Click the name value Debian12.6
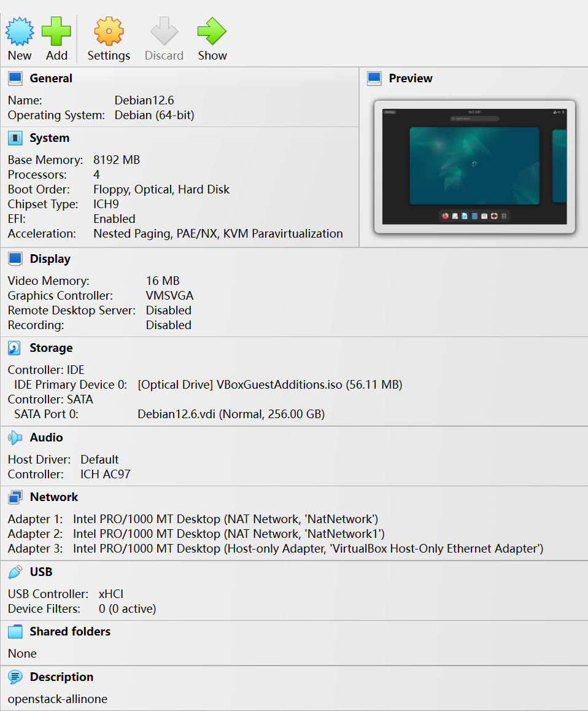Image resolution: width=588 pixels, height=711 pixels. click(144, 100)
